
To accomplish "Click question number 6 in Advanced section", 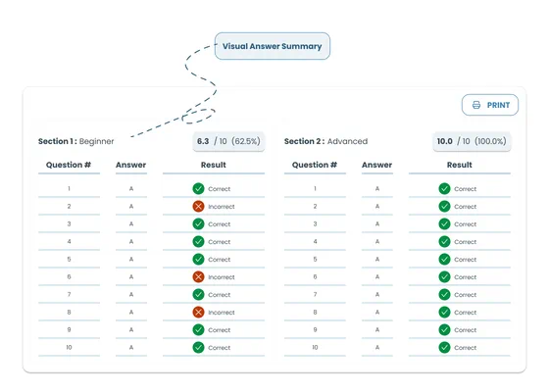I will coord(315,276).
